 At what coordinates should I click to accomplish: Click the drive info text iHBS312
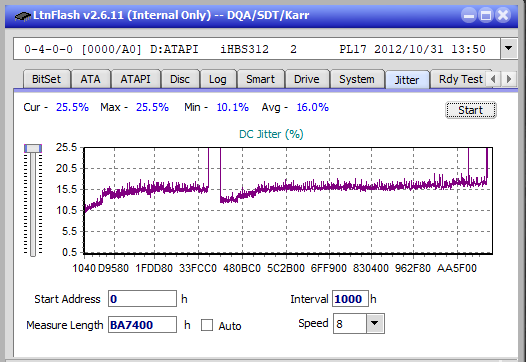[244, 49]
